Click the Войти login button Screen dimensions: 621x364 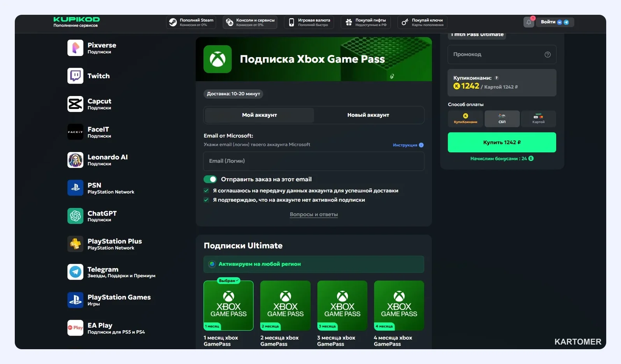coord(554,22)
